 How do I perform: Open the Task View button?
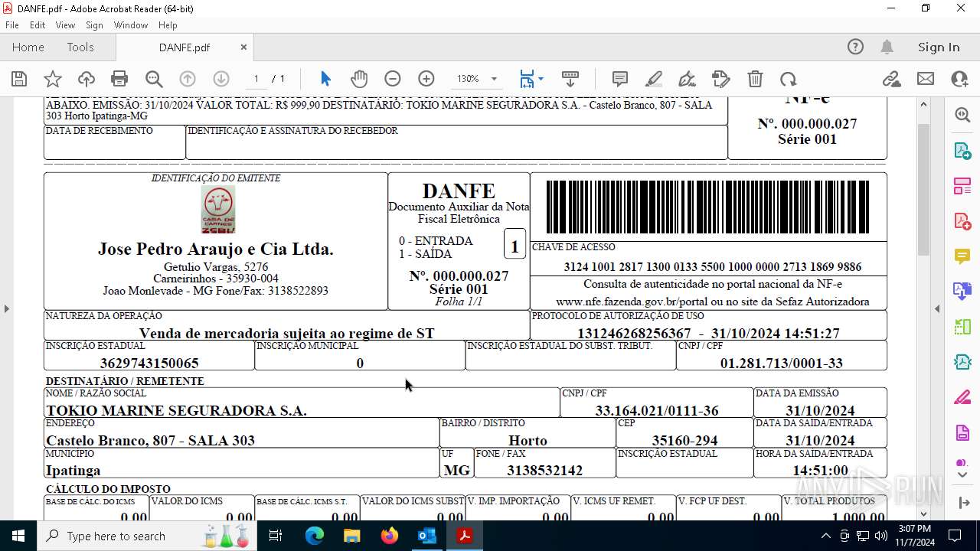pos(276,536)
